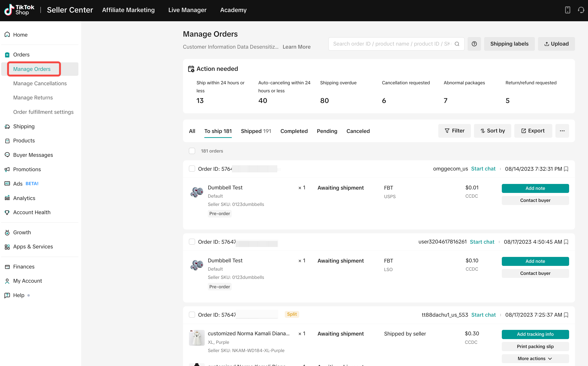Toggle the first order row checkbox

click(192, 169)
